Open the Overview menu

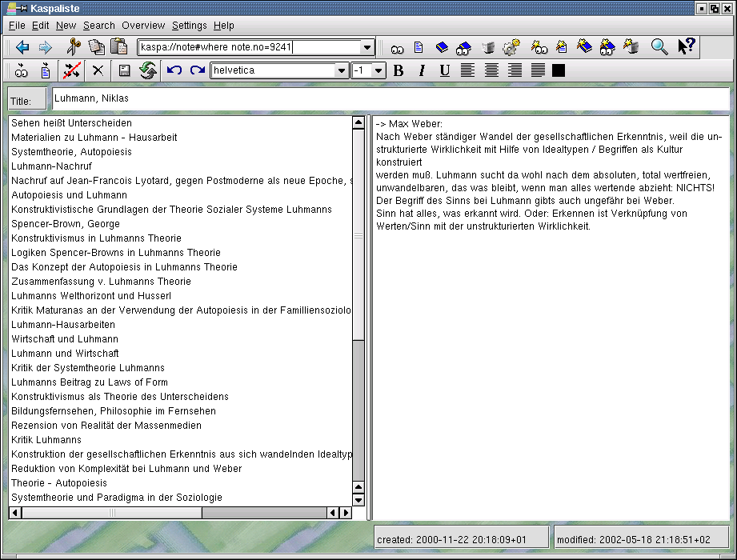pyautogui.click(x=143, y=26)
